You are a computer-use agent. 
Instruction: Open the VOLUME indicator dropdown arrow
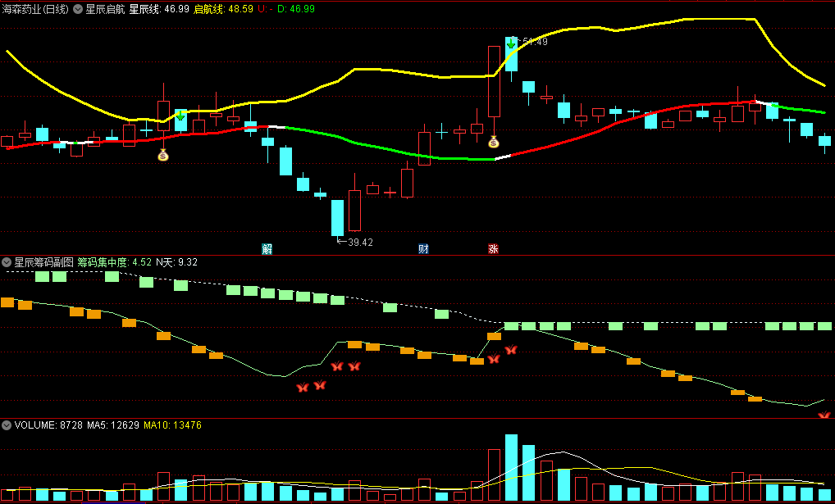[x=7, y=425]
